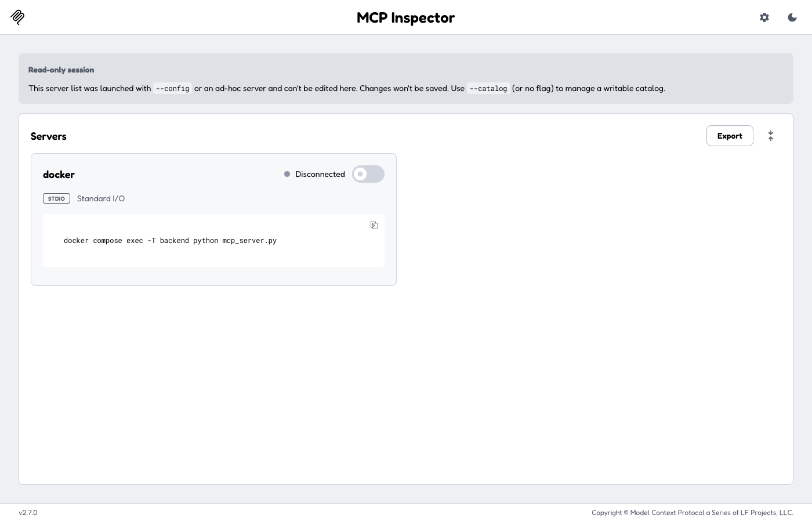Click the MCP Inspector logo icon

click(17, 17)
